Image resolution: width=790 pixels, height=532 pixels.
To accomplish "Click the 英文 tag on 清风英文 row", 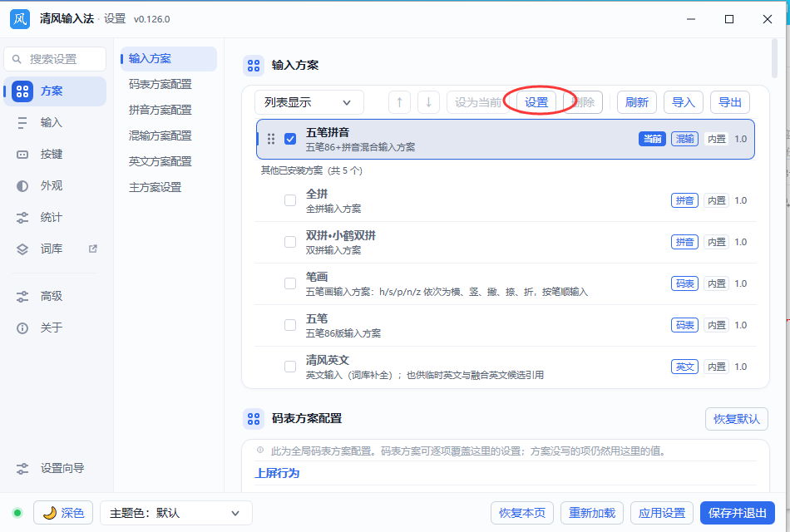I will (684, 367).
